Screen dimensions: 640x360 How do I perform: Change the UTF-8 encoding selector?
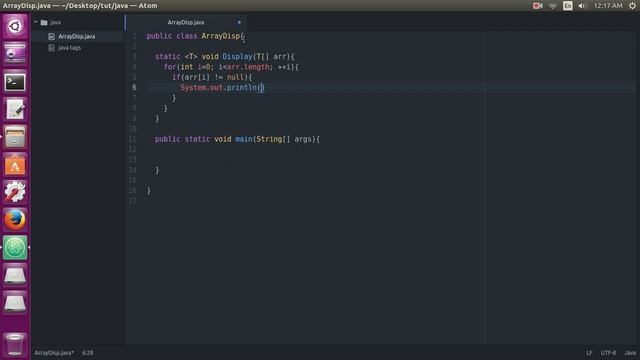point(608,353)
